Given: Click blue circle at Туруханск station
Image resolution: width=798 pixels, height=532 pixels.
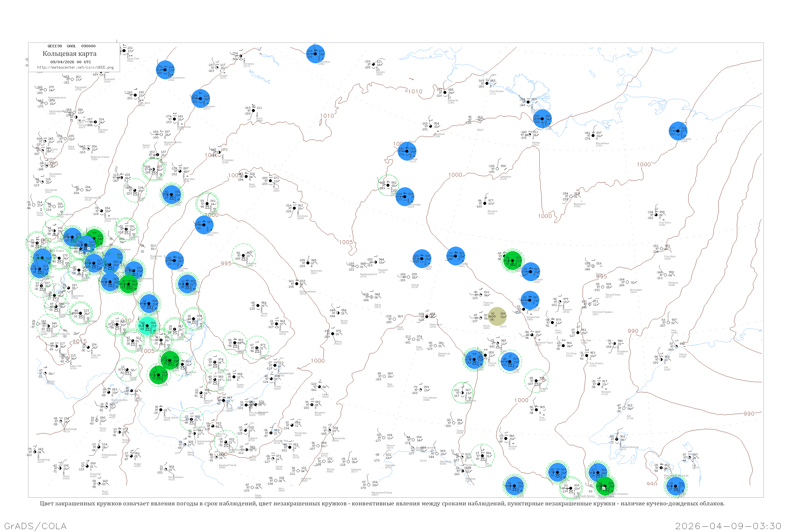Looking at the screenshot, I should (201, 99).
